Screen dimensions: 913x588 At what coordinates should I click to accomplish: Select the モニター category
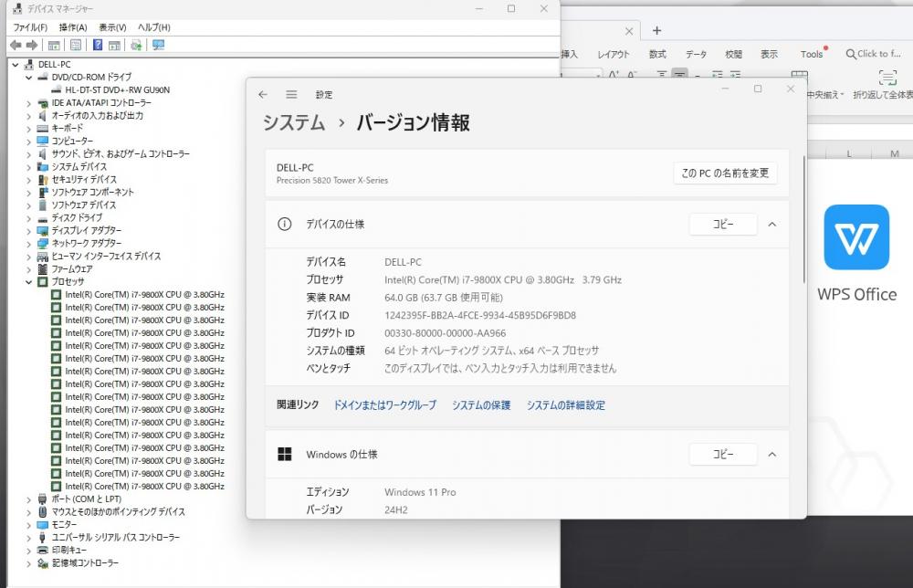click(64, 524)
